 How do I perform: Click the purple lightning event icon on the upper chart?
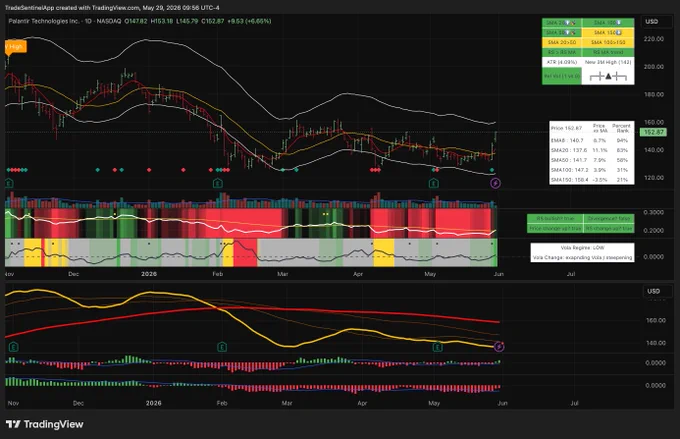click(x=495, y=183)
